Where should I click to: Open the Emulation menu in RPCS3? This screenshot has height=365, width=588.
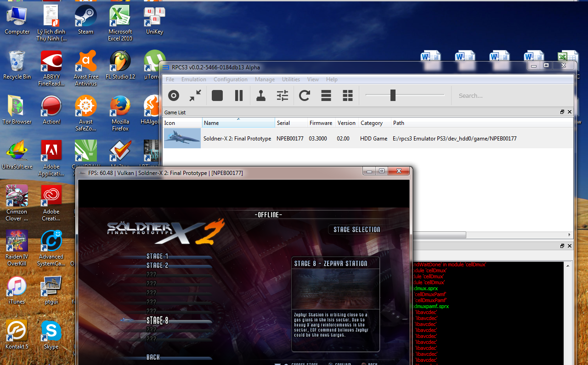pos(194,79)
